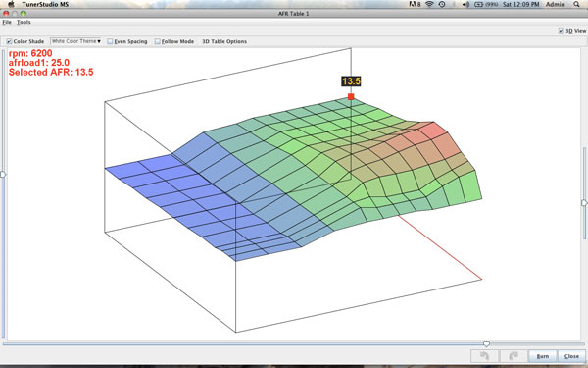This screenshot has width=588, height=368.
Task: Click the AFR Table 1 window title
Action: (294, 14)
